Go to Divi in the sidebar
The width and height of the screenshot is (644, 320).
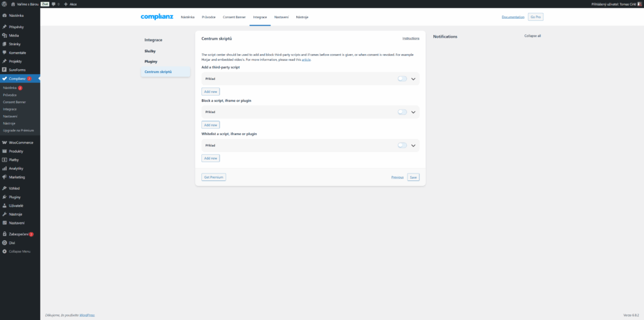point(12,242)
